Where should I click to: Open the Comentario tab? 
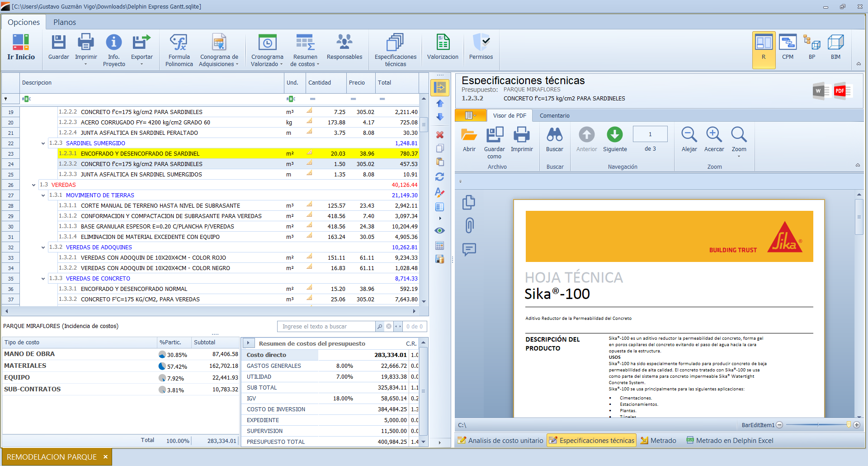point(554,116)
